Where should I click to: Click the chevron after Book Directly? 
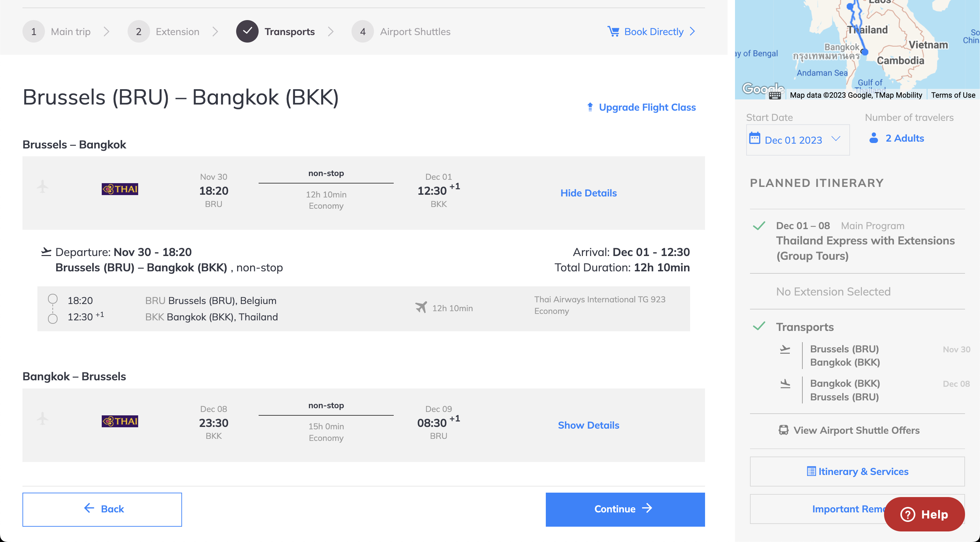[692, 31]
